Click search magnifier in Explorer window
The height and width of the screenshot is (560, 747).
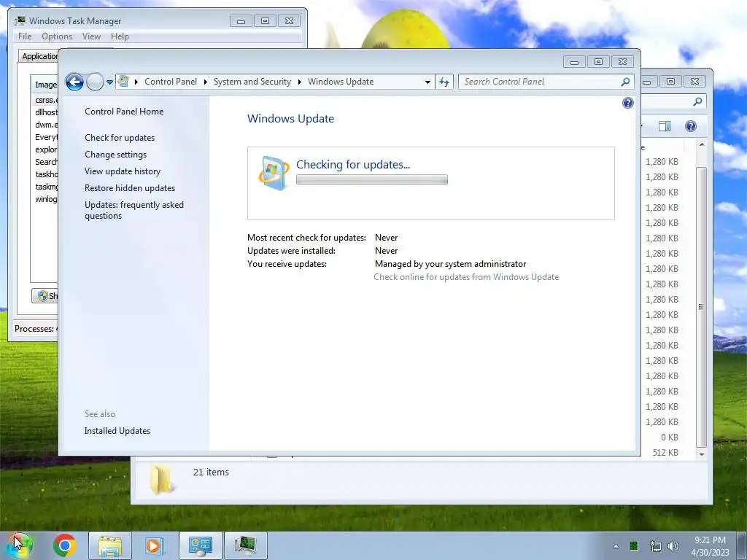tap(697, 101)
